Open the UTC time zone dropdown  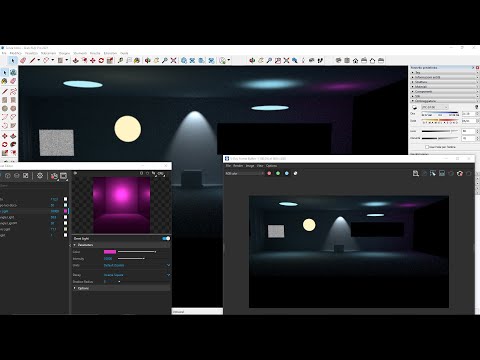(x=435, y=107)
